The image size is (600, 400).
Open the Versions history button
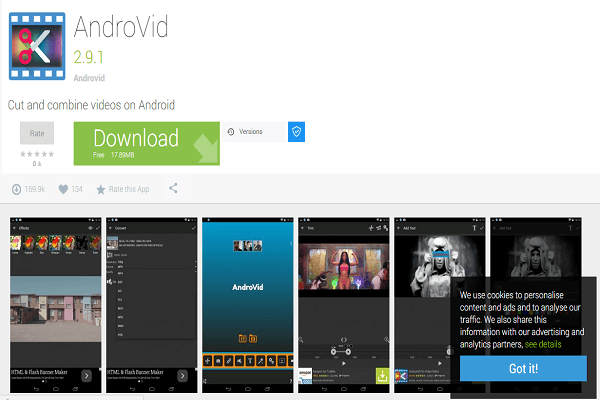254,132
